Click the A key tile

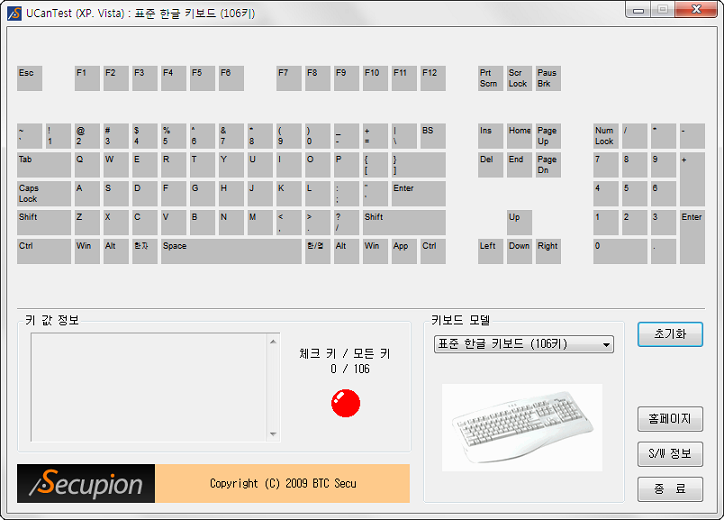point(87,193)
